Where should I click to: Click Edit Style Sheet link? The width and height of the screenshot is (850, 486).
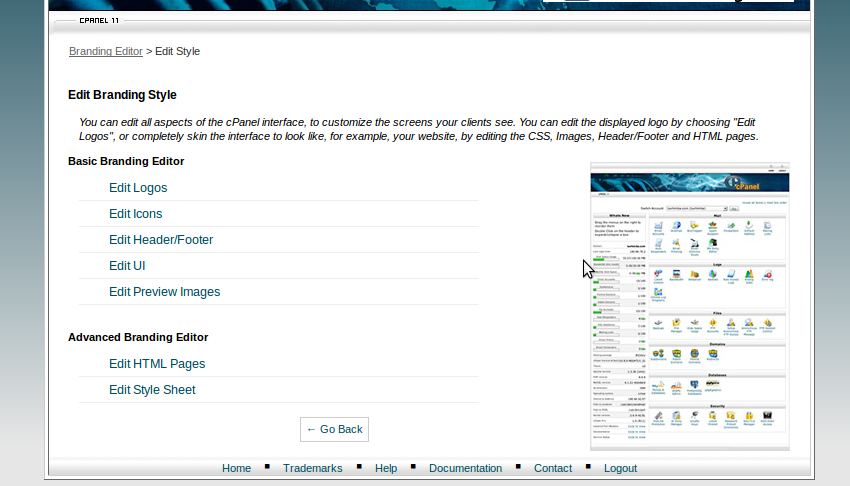[x=152, y=390]
